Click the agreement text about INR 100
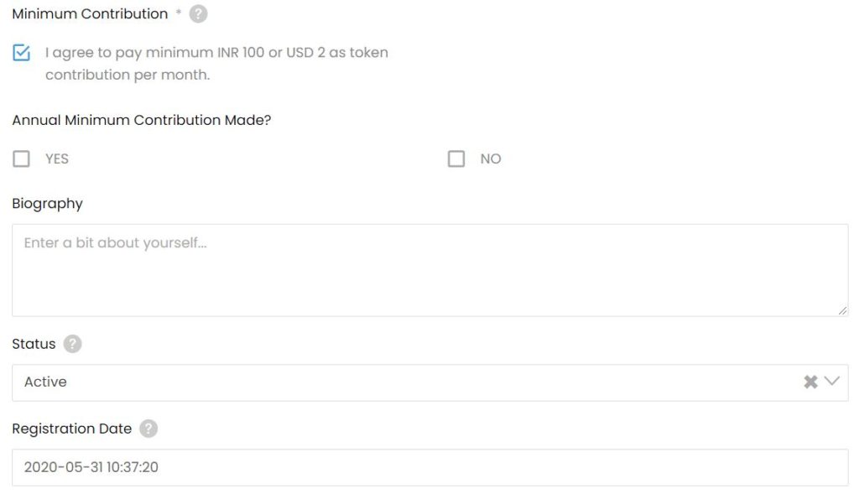Viewport: 859px width, 504px height. tap(217, 64)
